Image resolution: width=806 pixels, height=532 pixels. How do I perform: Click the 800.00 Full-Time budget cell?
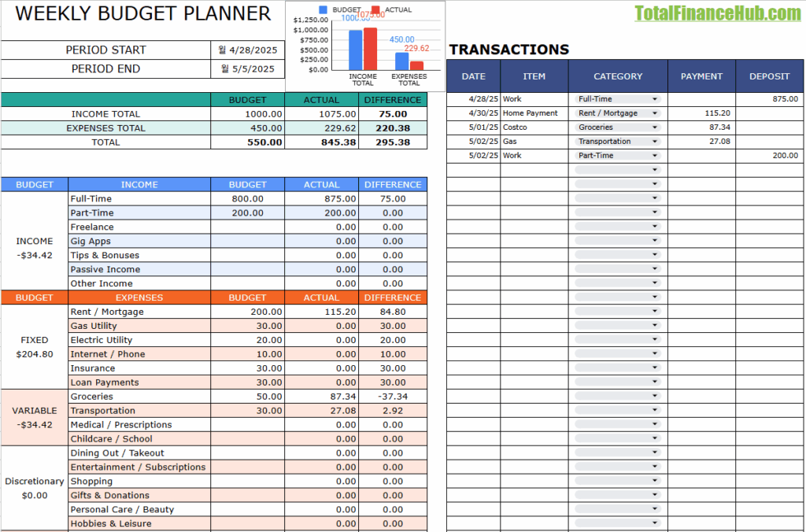coord(248,199)
